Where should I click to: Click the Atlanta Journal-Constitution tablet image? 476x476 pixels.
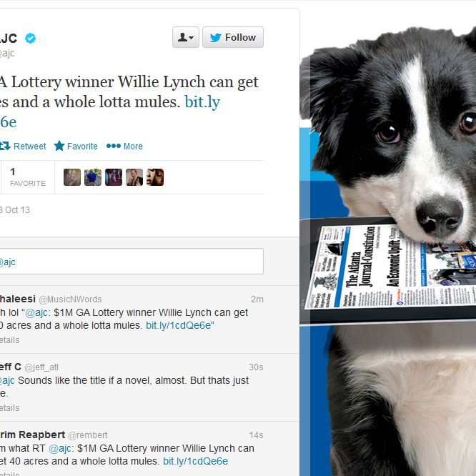pos(389,270)
